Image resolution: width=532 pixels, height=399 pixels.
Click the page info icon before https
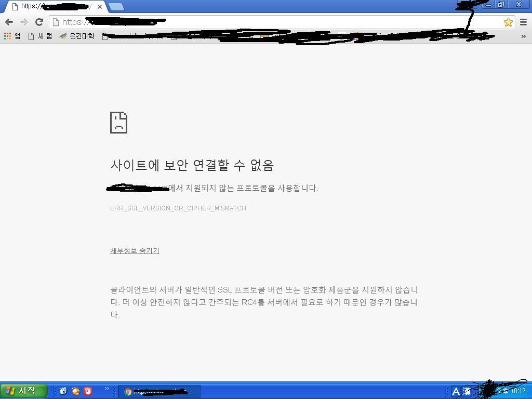tap(56, 22)
